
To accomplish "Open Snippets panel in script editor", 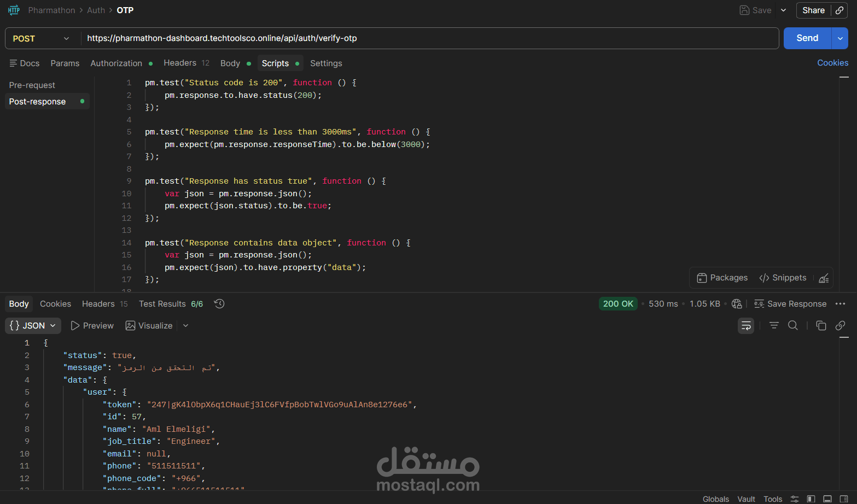I will tap(783, 278).
